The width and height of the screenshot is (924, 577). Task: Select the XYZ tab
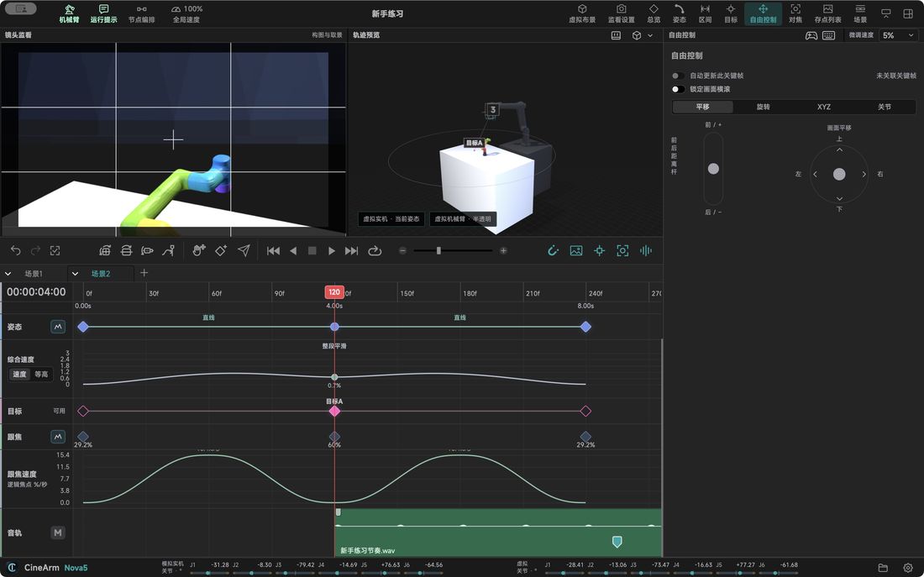coord(824,107)
